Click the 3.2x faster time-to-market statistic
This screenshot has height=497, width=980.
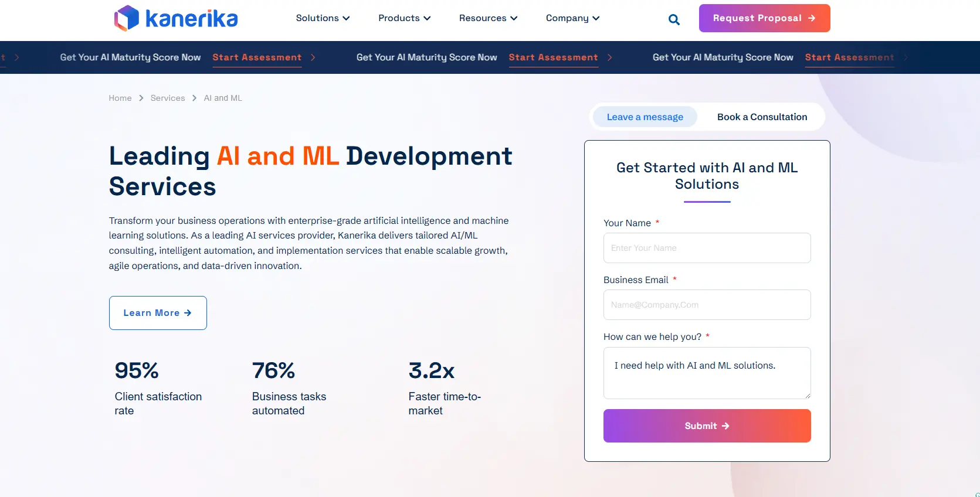pos(445,388)
